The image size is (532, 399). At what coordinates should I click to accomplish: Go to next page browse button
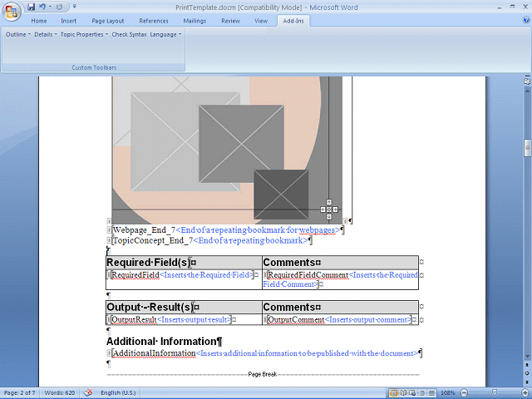pyautogui.click(x=527, y=382)
